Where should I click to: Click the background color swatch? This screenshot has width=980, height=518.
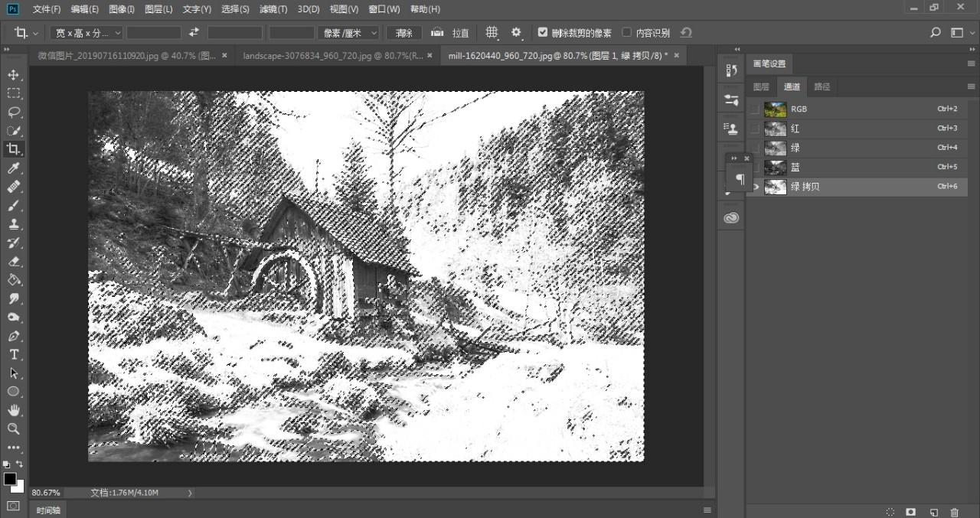[x=18, y=486]
